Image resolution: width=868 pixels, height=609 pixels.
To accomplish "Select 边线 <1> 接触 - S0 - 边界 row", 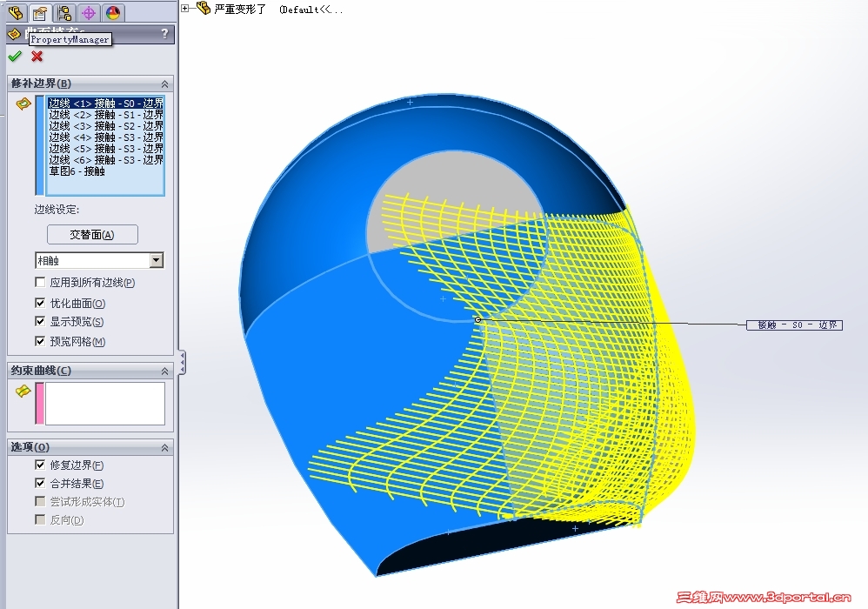I will click(x=106, y=103).
